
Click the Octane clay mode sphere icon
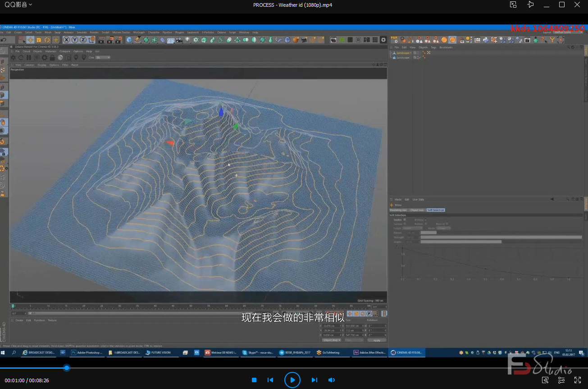[60, 58]
